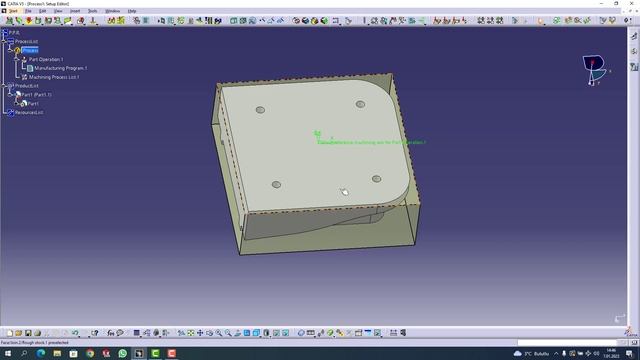
Task: Toggle the Hide/Show icon
Action: pyautogui.click(x=276, y=333)
